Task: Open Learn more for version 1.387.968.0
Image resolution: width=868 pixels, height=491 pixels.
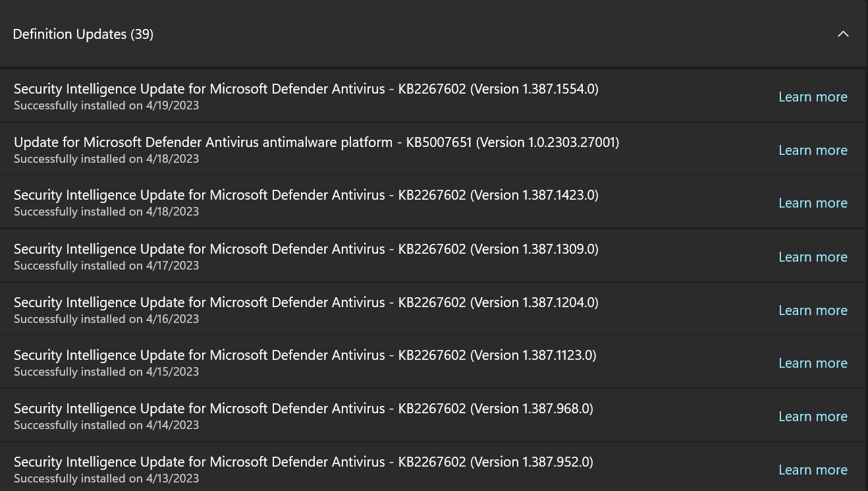Action: 813,417
